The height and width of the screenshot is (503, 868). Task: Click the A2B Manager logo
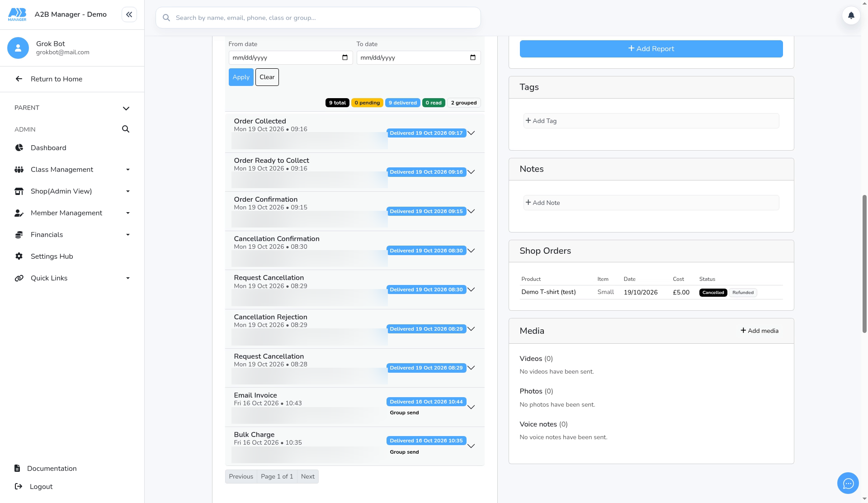pos(17,14)
